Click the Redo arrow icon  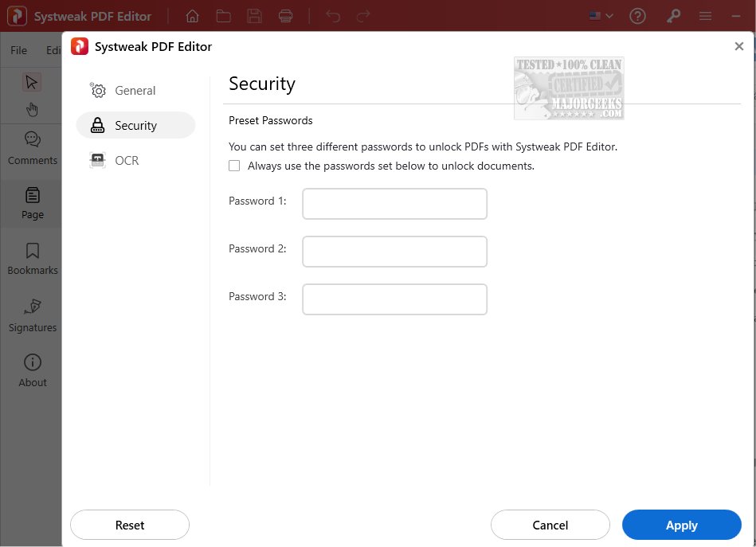coord(363,16)
